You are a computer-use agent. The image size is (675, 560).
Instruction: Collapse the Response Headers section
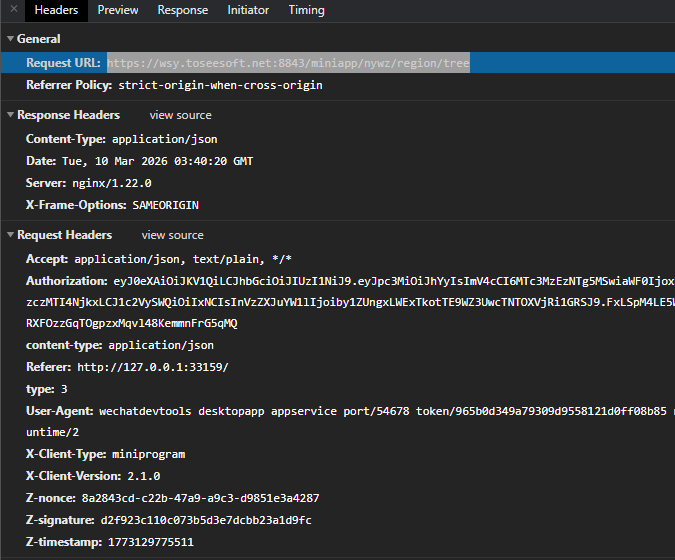click(x=11, y=114)
